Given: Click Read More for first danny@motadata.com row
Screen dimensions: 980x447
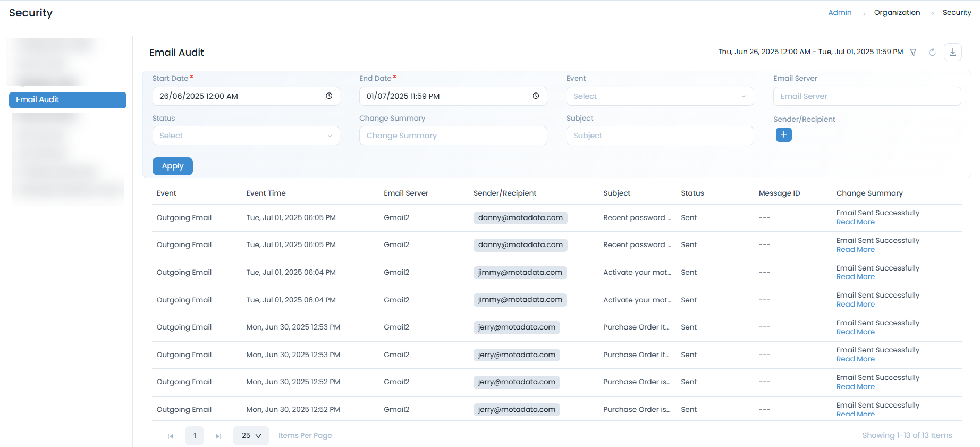Looking at the screenshot, I should click(x=855, y=222).
